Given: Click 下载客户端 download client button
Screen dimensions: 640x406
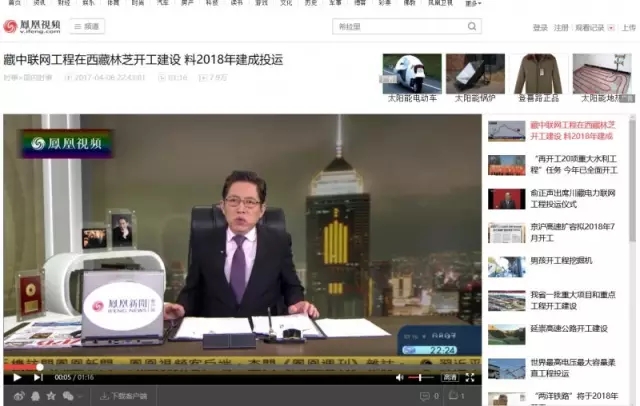Looking at the screenshot, I should click(124, 396).
